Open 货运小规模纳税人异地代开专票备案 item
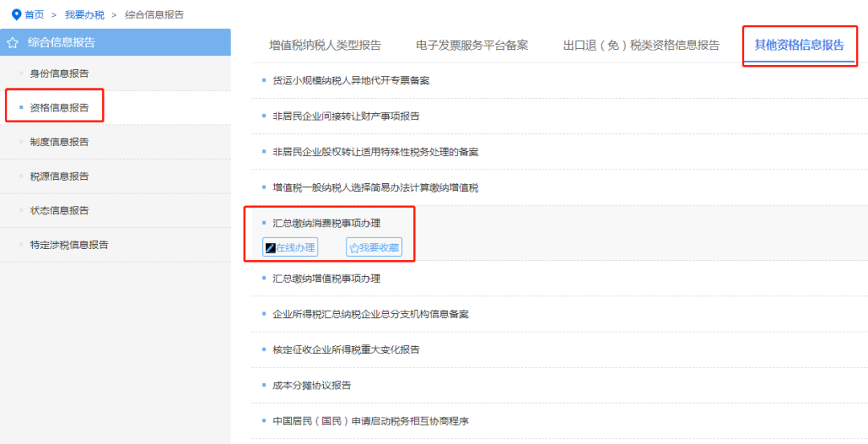This screenshot has height=444, width=868. click(x=351, y=81)
